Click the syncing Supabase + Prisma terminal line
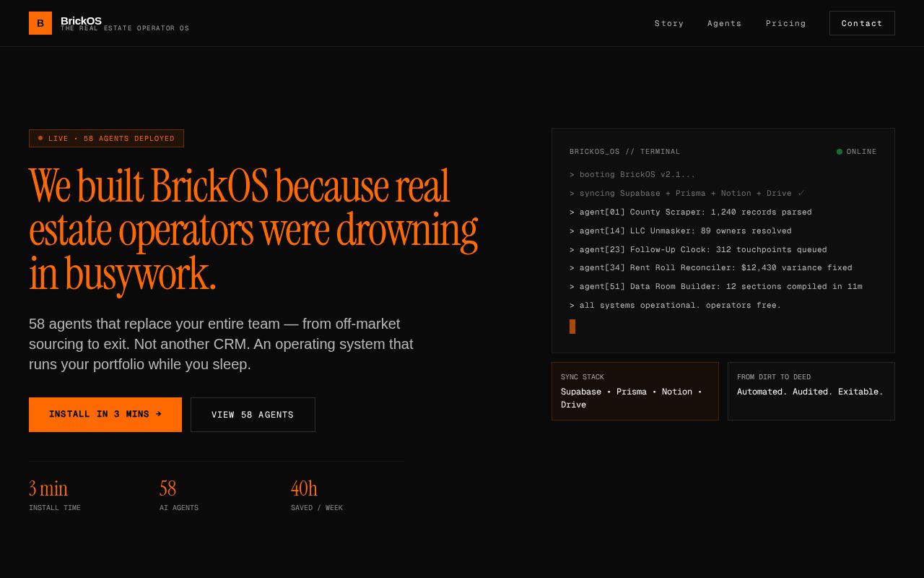This screenshot has width=924, height=578. click(687, 194)
